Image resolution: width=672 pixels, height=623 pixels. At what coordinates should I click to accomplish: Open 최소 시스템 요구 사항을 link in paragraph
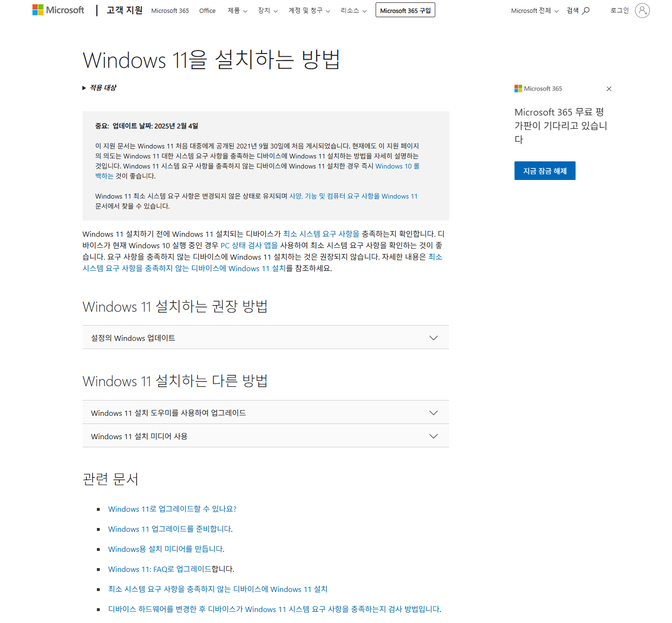tap(321, 234)
